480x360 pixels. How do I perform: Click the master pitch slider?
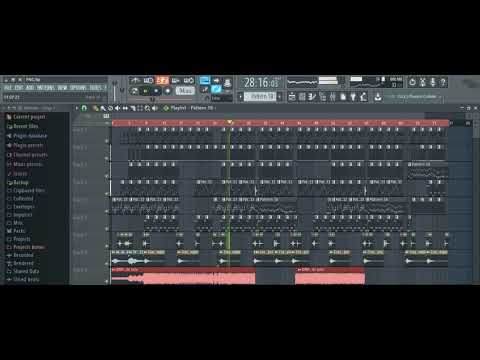tap(122, 90)
